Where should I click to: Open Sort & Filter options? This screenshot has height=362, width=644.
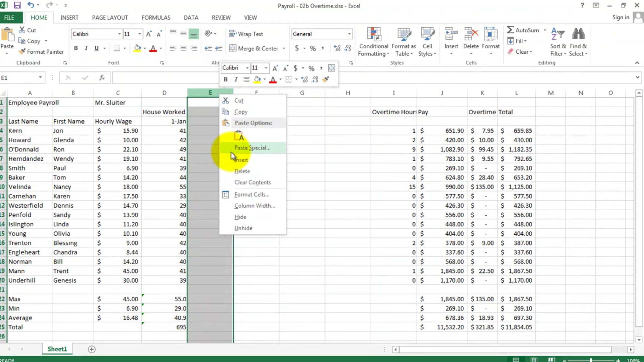tap(558, 42)
